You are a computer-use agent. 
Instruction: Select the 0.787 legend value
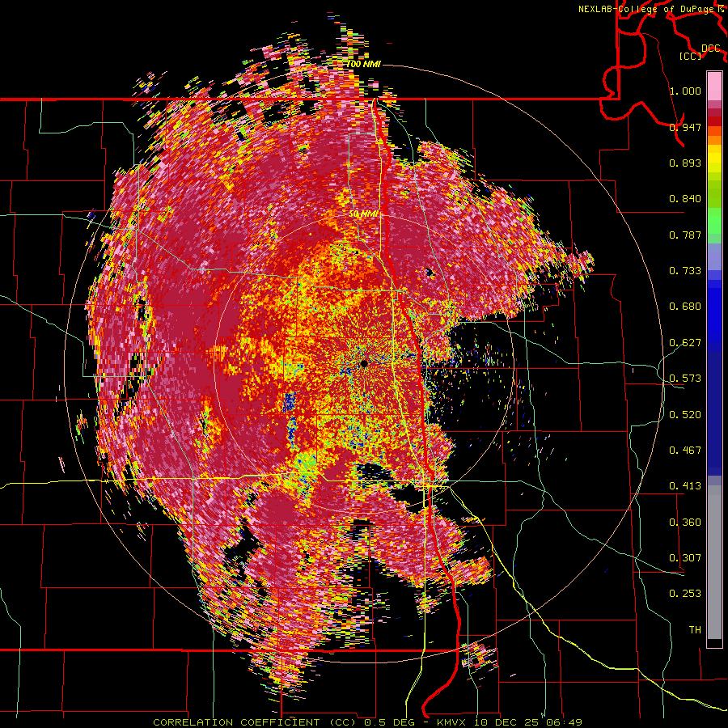pyautogui.click(x=685, y=235)
